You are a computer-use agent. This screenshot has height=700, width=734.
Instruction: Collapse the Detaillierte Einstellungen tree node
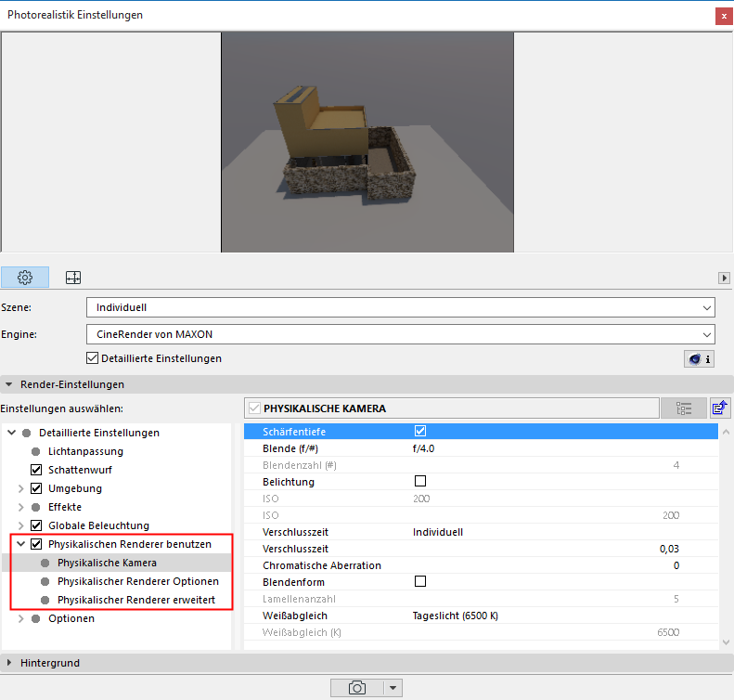[12, 433]
